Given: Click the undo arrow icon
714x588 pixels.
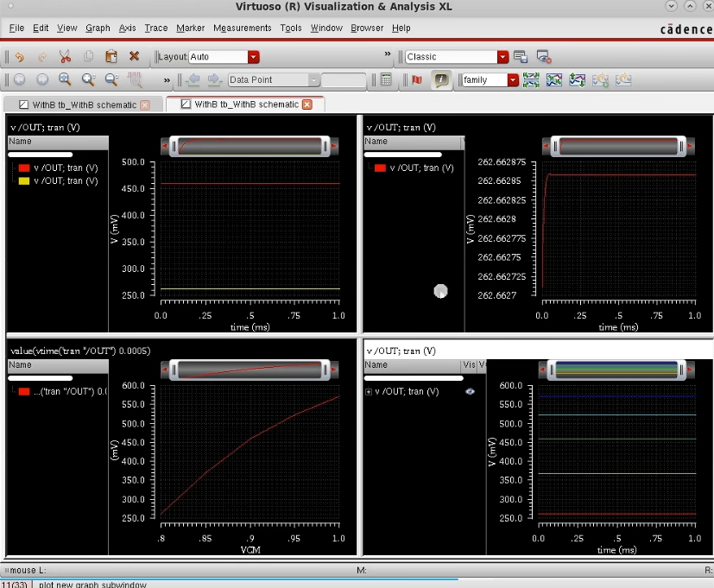Looking at the screenshot, I should click(19, 57).
